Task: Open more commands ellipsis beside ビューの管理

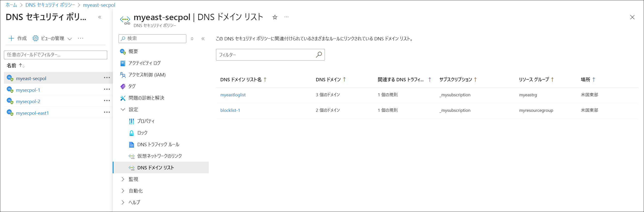Action: (x=81, y=38)
